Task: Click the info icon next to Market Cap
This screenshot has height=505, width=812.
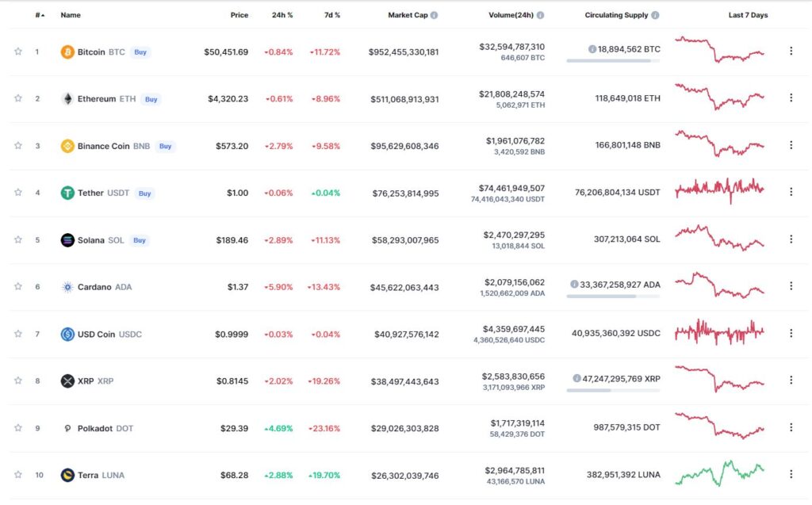Action: coord(434,15)
